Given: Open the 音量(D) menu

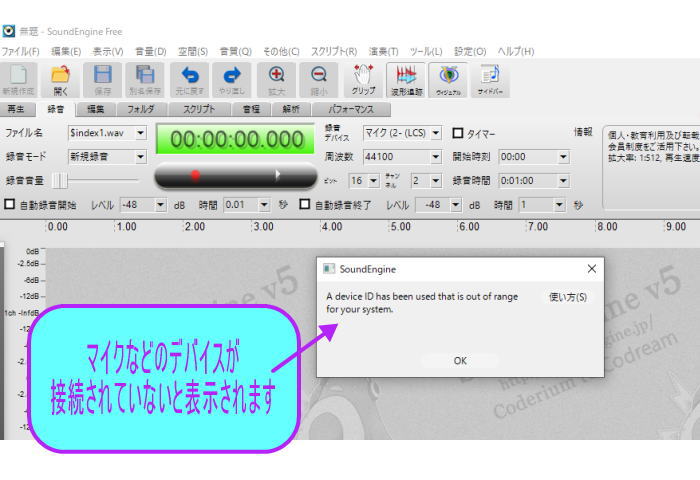Looking at the screenshot, I should [x=150, y=51].
